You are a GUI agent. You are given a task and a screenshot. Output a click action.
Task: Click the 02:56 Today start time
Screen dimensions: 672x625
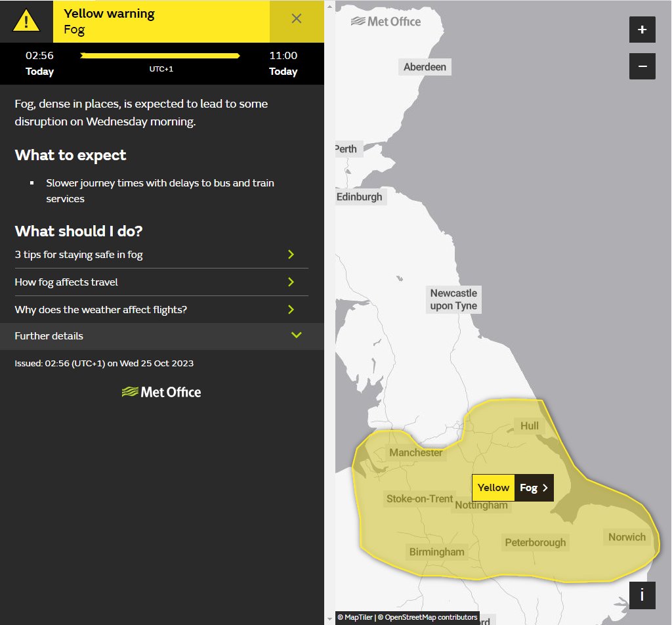(x=39, y=63)
